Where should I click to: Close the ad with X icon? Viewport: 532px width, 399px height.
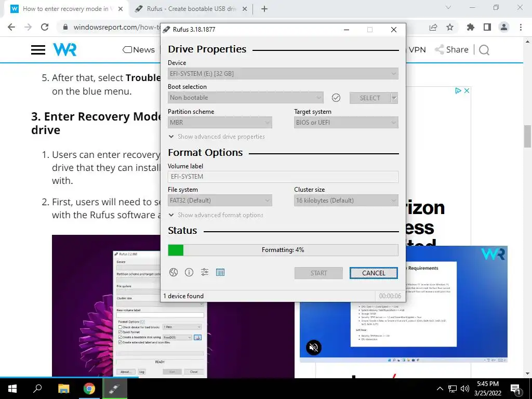point(467,90)
